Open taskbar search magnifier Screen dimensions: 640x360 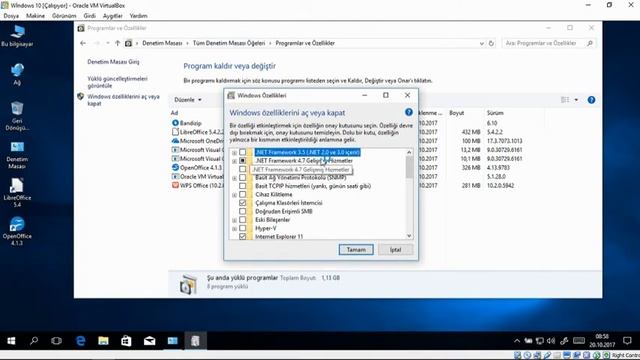[34, 341]
